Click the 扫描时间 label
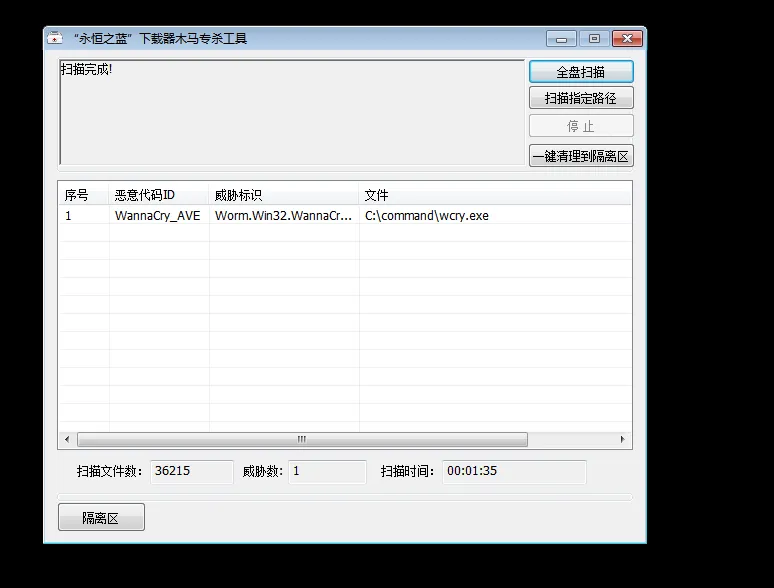This screenshot has width=774, height=588. click(408, 471)
